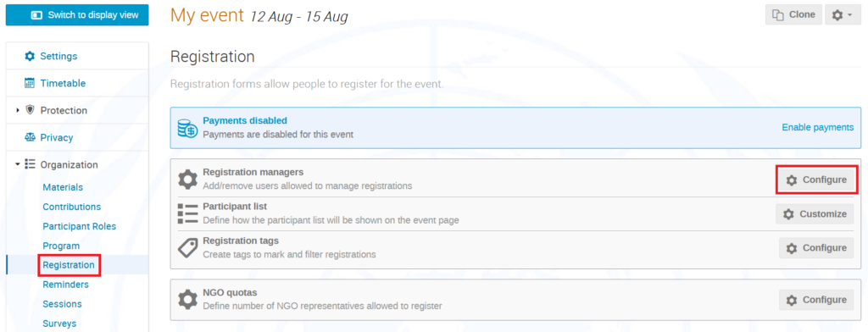Screen dimensions: 868x332
Task: Click Enable payments link
Action: (818, 127)
